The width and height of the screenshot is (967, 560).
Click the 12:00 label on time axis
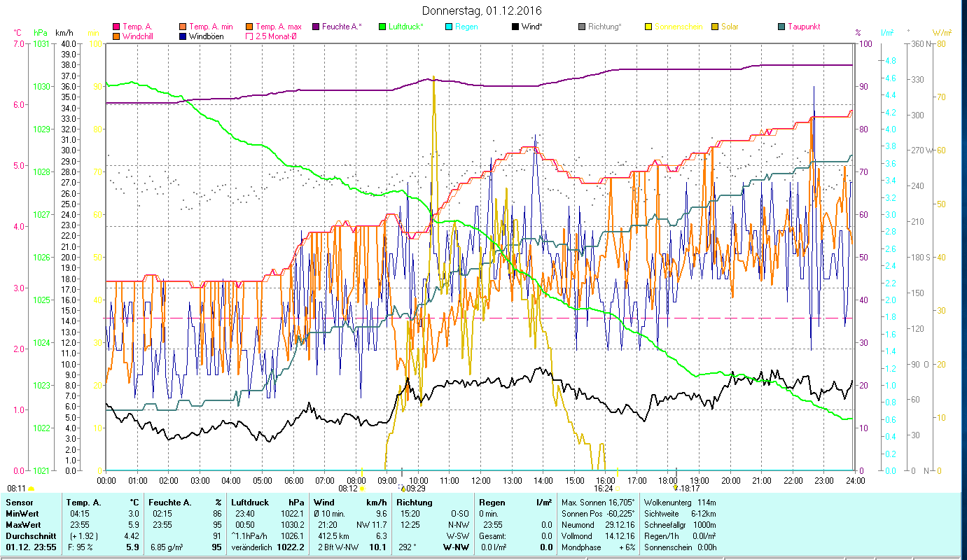point(481,481)
